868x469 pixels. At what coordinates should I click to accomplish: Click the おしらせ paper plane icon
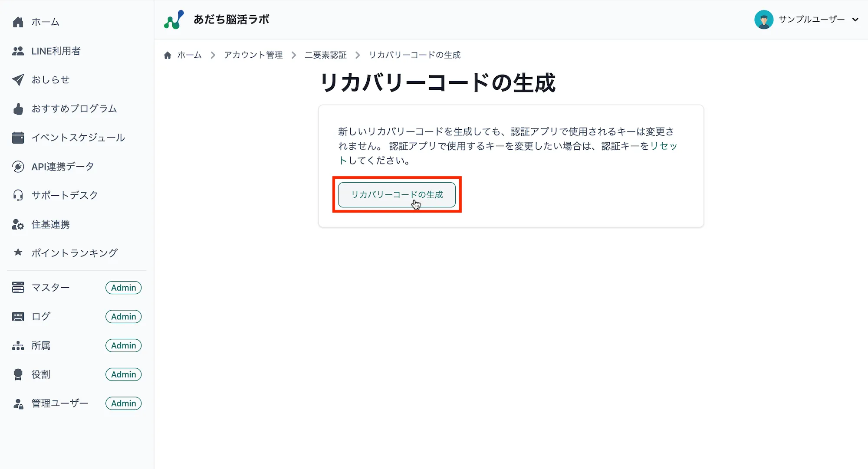pos(18,80)
